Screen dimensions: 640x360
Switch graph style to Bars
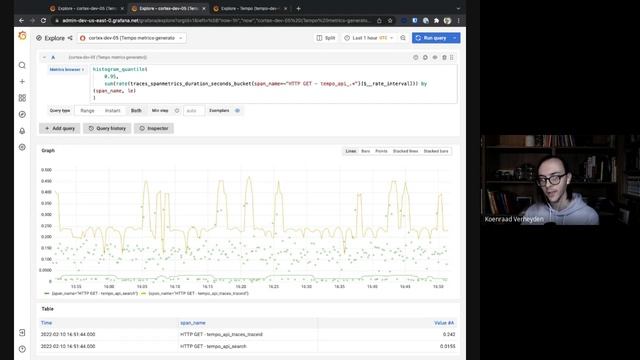[x=365, y=151]
